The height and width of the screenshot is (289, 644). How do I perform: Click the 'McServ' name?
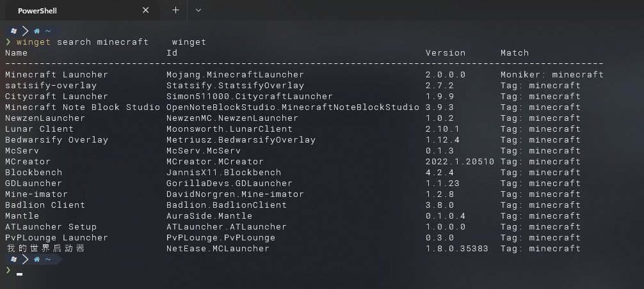click(22, 150)
